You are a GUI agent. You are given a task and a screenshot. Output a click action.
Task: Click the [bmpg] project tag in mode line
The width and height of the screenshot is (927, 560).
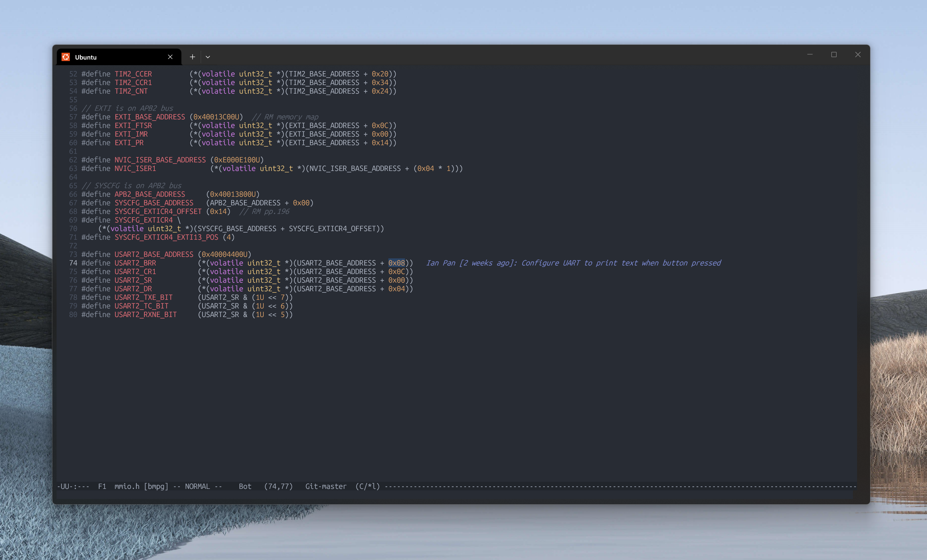click(156, 487)
